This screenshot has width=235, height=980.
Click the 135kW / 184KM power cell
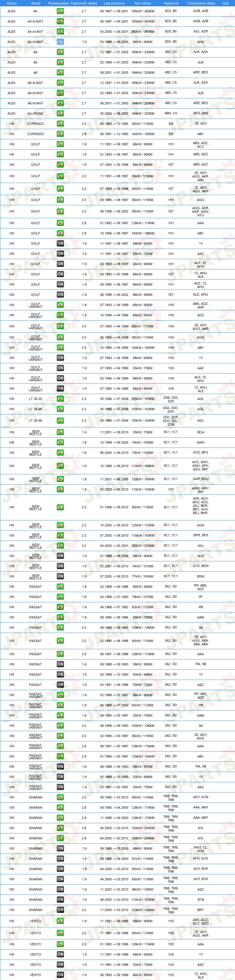pyautogui.click(x=143, y=756)
